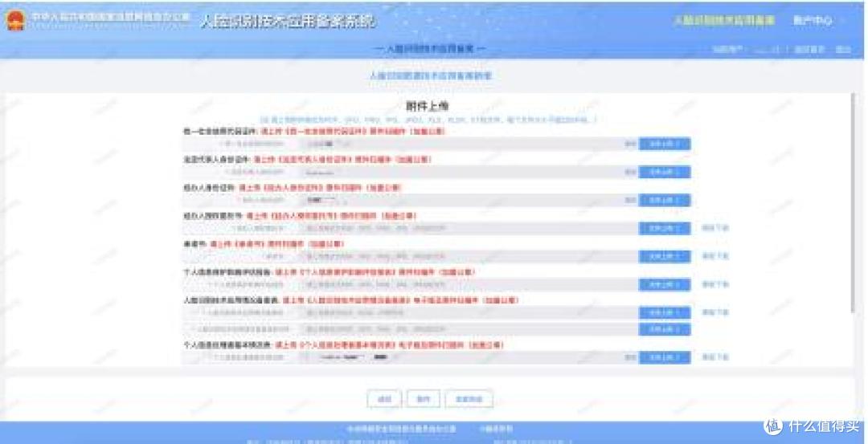
Task: Download the template for 个人信息处理者基本情况表
Action: (x=714, y=357)
